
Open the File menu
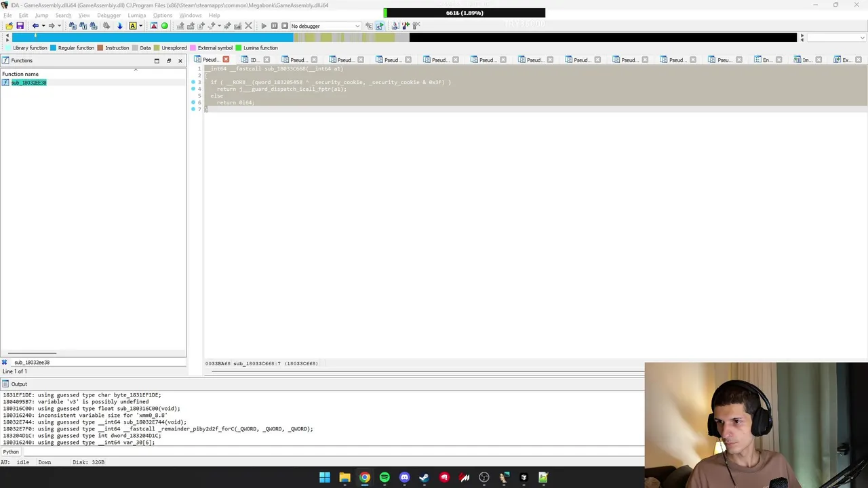click(7, 15)
